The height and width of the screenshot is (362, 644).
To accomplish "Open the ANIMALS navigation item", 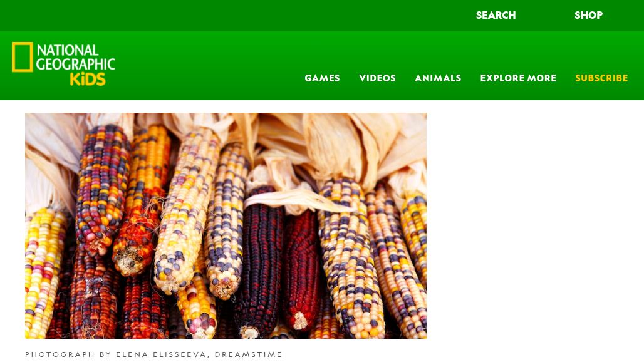I will pos(438,78).
